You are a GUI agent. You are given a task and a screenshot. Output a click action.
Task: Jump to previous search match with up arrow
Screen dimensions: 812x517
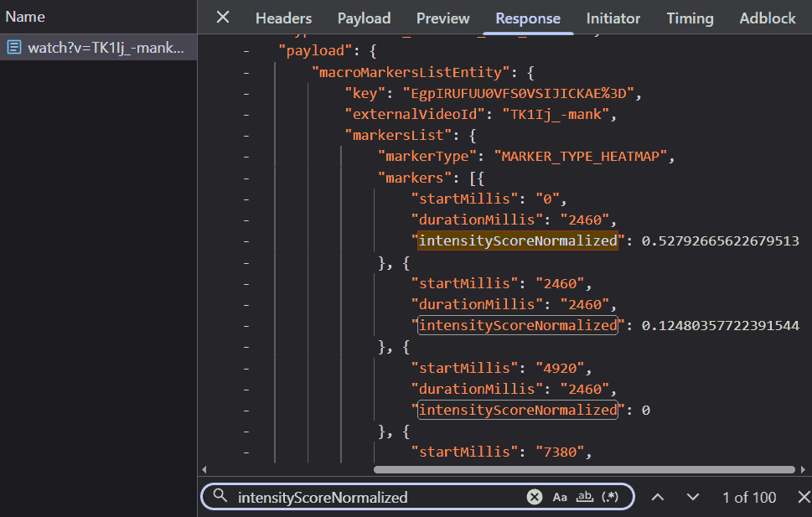(x=658, y=496)
